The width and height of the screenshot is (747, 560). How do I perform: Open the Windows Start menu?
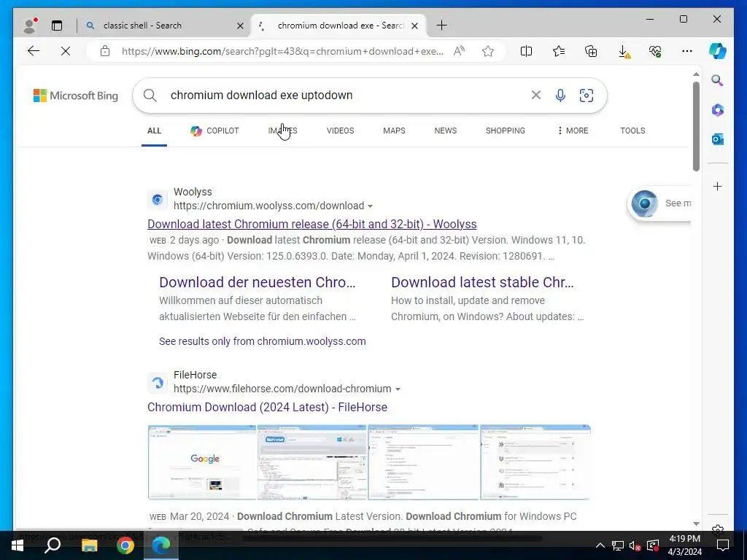[x=18, y=545]
